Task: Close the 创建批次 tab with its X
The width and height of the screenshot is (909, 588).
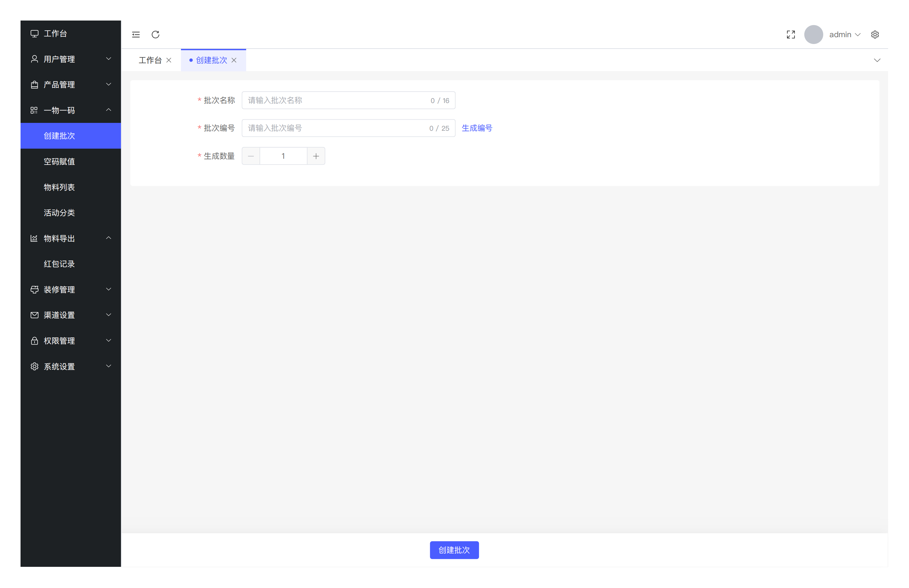Action: (x=234, y=60)
